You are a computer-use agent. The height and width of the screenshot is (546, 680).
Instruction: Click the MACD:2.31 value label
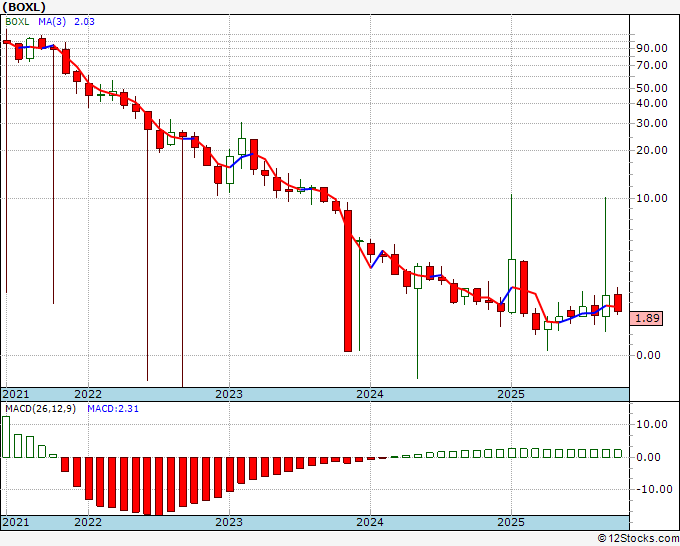(113, 409)
